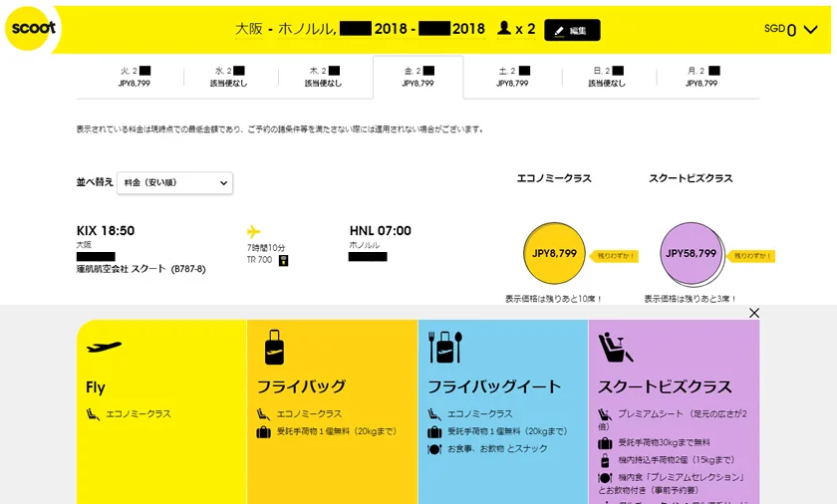
Task: Select the 火 date tab with JPY8,799
Action: (135, 77)
